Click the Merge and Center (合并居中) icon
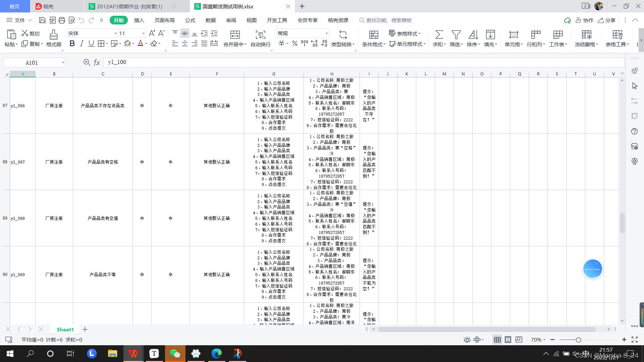This screenshot has height=362, width=644. click(235, 35)
